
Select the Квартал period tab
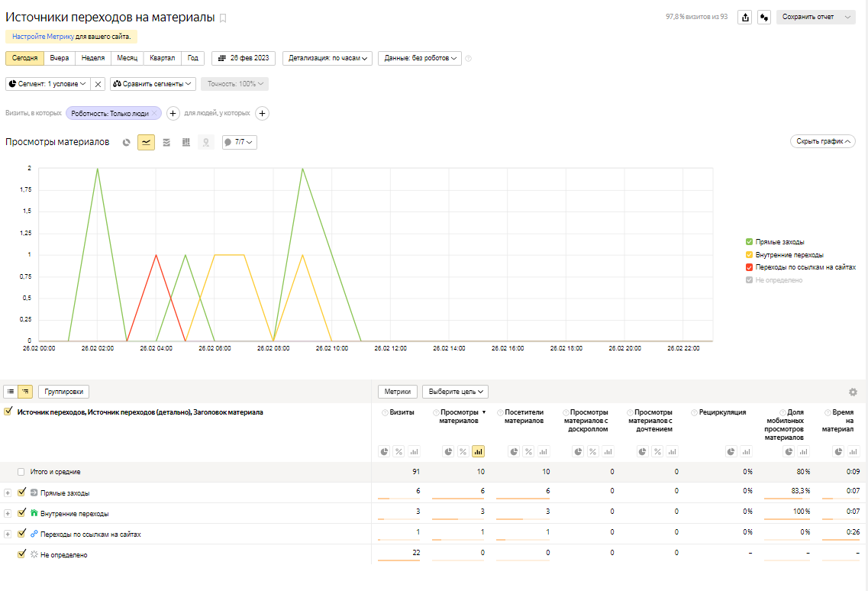click(162, 58)
